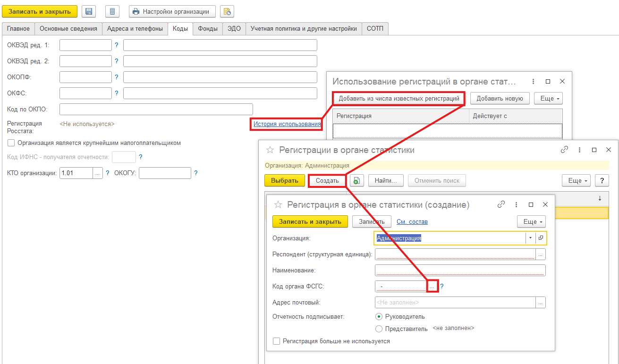
Task: Open three-dot menu of the creation form
Action: pyautogui.click(x=516, y=204)
